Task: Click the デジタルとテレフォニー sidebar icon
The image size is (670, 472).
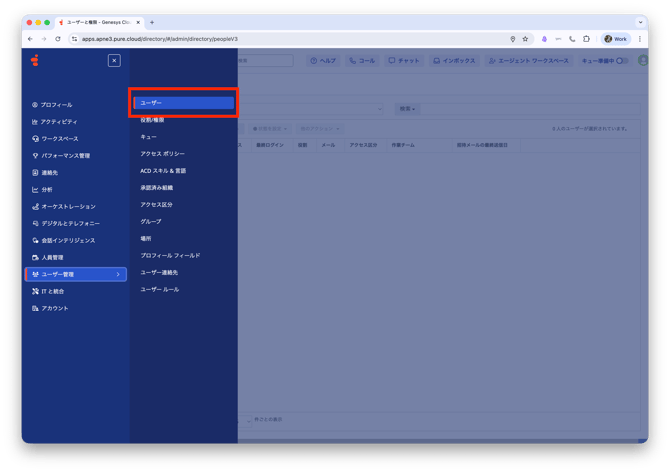Action: [x=35, y=223]
